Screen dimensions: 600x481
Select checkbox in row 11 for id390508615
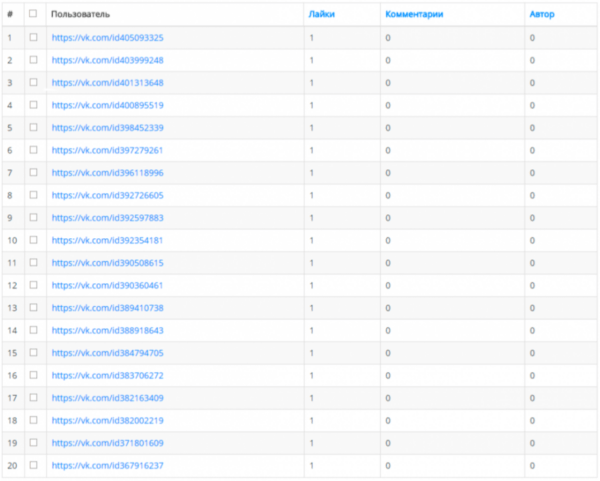tap(33, 263)
